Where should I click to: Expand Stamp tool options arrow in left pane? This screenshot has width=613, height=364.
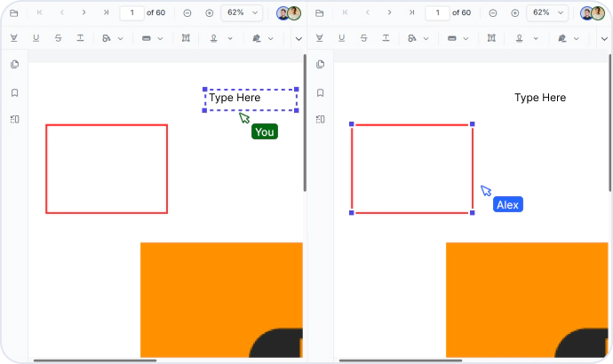(230, 38)
